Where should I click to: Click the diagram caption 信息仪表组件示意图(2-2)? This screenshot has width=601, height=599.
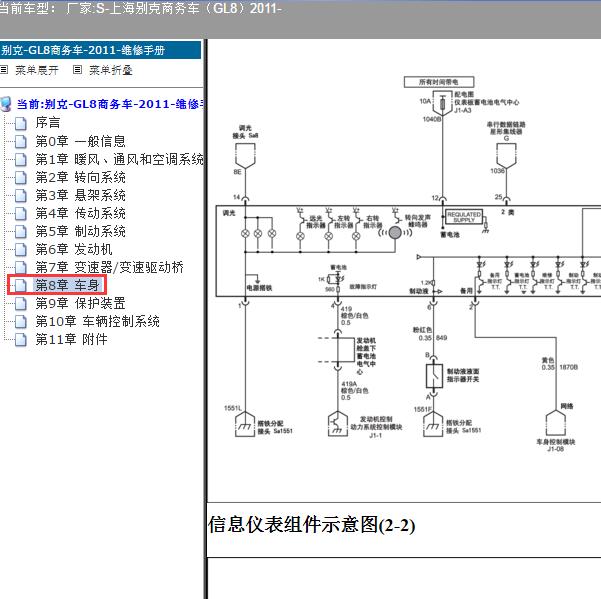[x=312, y=525]
